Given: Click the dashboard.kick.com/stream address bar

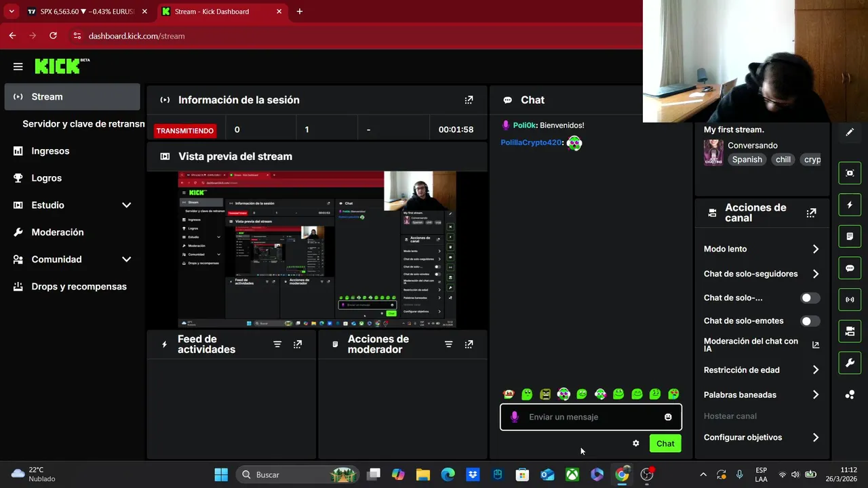Looking at the screenshot, I should (x=136, y=36).
